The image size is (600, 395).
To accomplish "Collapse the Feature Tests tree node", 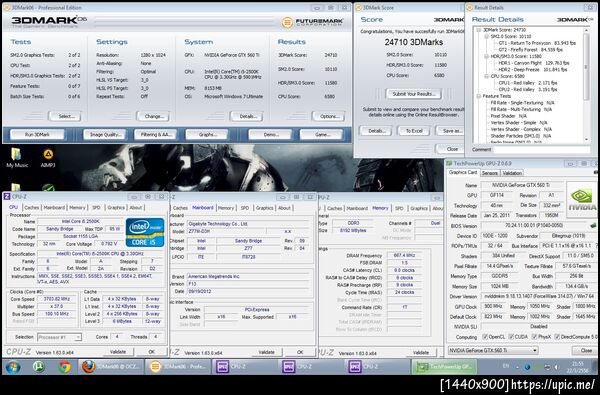I will tap(478, 96).
